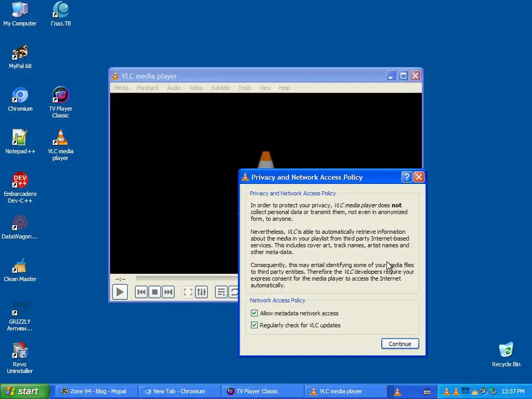
Task: Select the GRIZZLY Антиви... desktop shortcut
Action: click(20, 316)
